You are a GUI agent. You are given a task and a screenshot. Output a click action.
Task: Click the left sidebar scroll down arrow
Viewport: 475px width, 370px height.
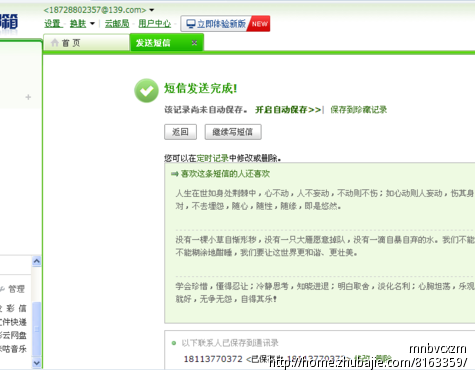[37, 362]
